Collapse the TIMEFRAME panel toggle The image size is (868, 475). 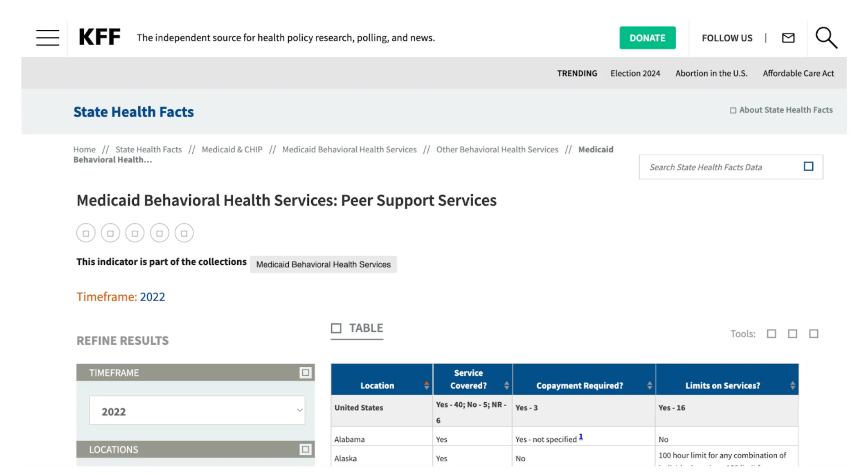[305, 372]
